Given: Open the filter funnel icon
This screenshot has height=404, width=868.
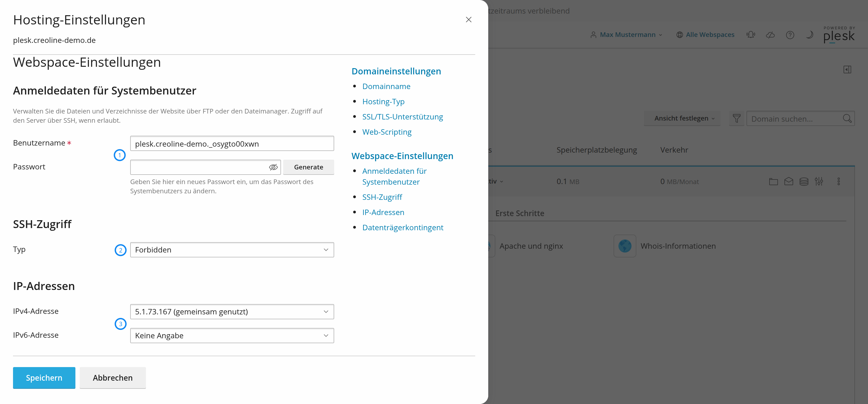Looking at the screenshot, I should 737,119.
